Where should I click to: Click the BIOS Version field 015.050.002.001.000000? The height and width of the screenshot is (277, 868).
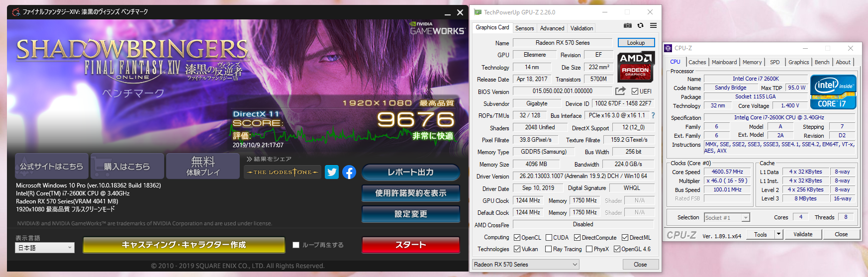pos(562,91)
